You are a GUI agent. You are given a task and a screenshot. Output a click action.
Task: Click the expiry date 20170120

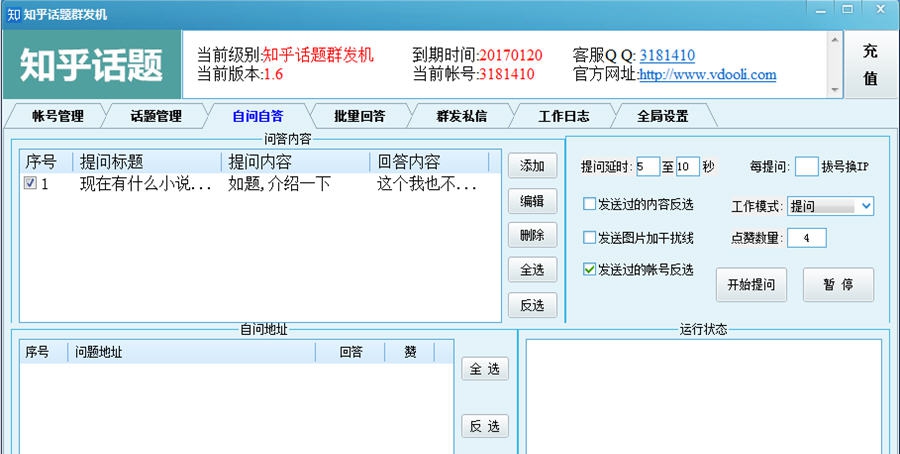(511, 55)
